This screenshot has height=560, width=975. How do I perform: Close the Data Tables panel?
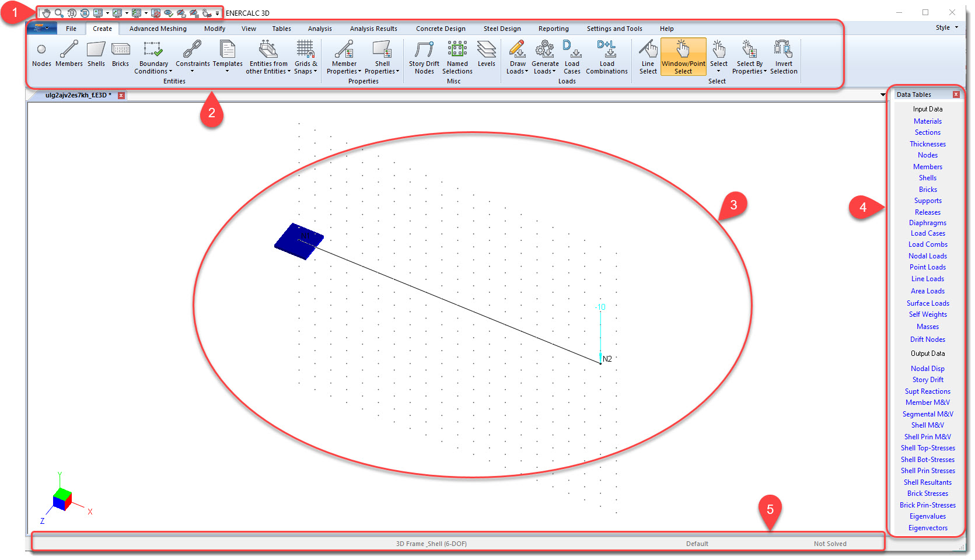pyautogui.click(x=956, y=94)
